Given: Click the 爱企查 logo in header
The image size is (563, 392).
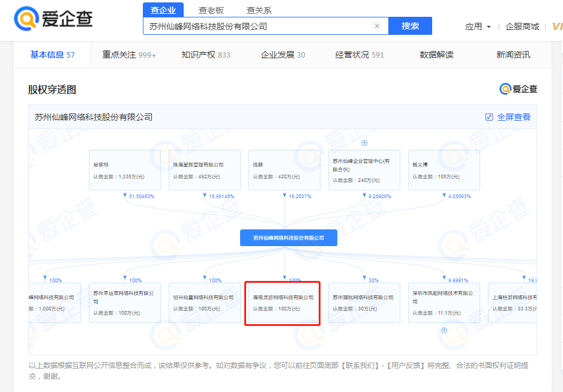Looking at the screenshot, I should click(53, 19).
